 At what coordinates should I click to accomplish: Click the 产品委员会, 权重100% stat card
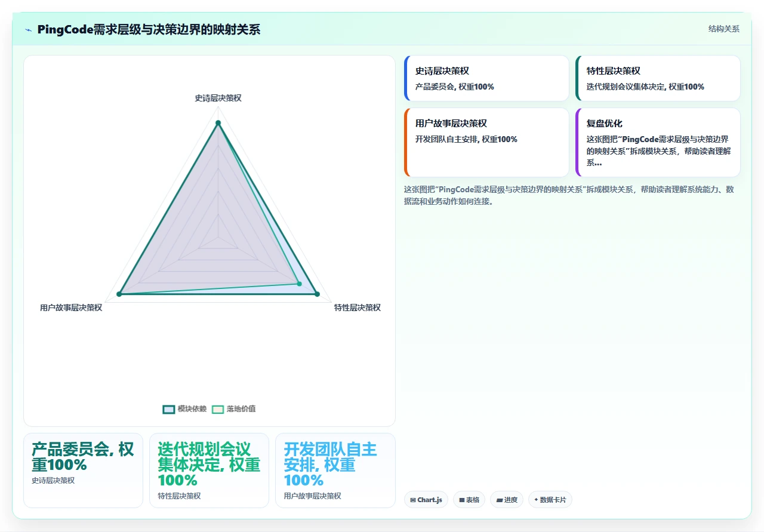tap(83, 471)
